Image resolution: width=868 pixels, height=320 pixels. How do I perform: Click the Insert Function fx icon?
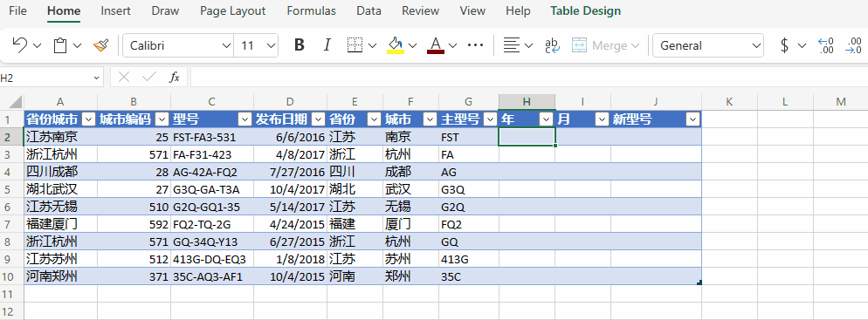coord(174,78)
